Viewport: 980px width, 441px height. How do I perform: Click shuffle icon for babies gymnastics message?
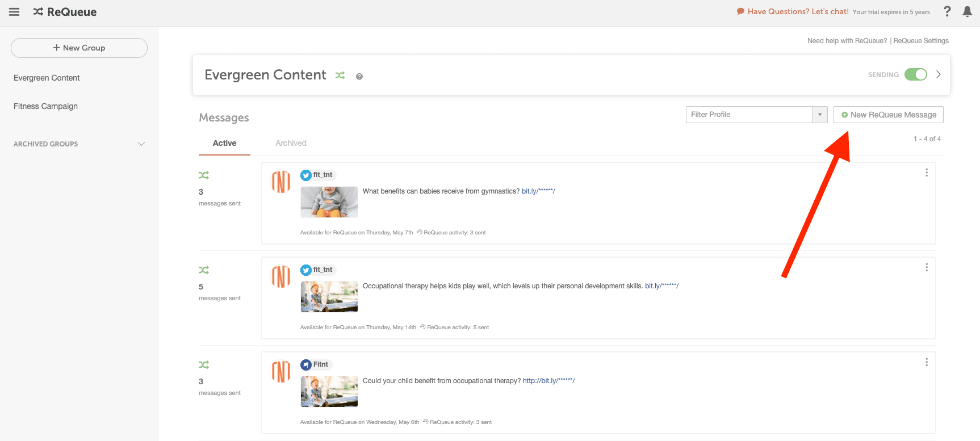pos(204,175)
